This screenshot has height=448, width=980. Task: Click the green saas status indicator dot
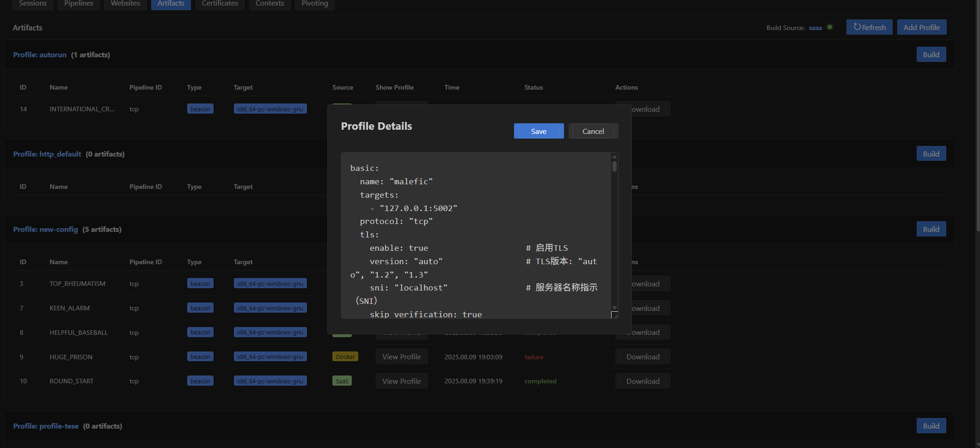830,27
